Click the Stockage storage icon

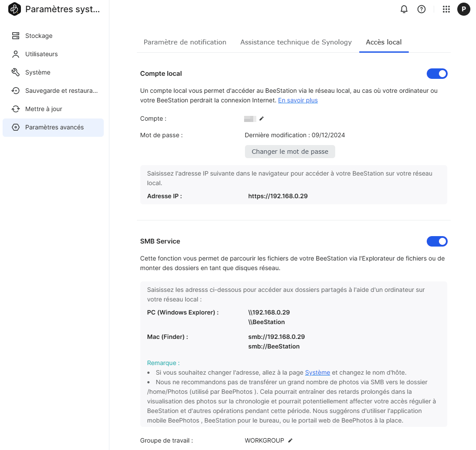16,36
